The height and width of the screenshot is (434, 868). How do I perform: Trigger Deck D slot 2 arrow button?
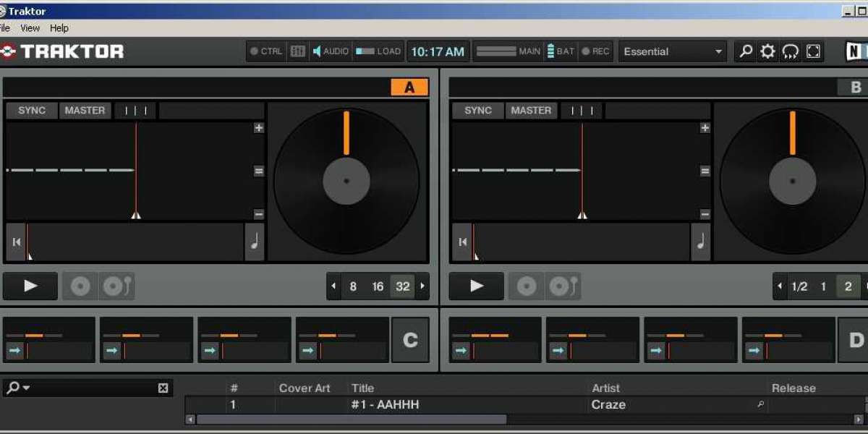coord(558,352)
